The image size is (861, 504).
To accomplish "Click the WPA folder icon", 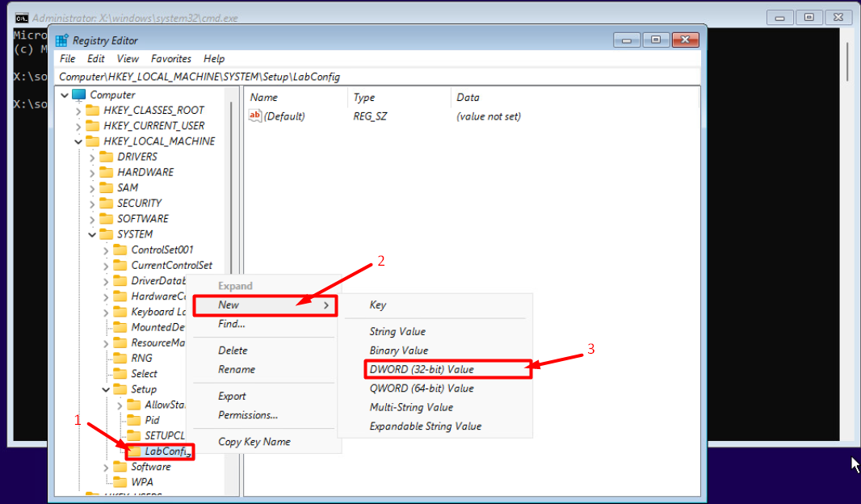I will 120,482.
